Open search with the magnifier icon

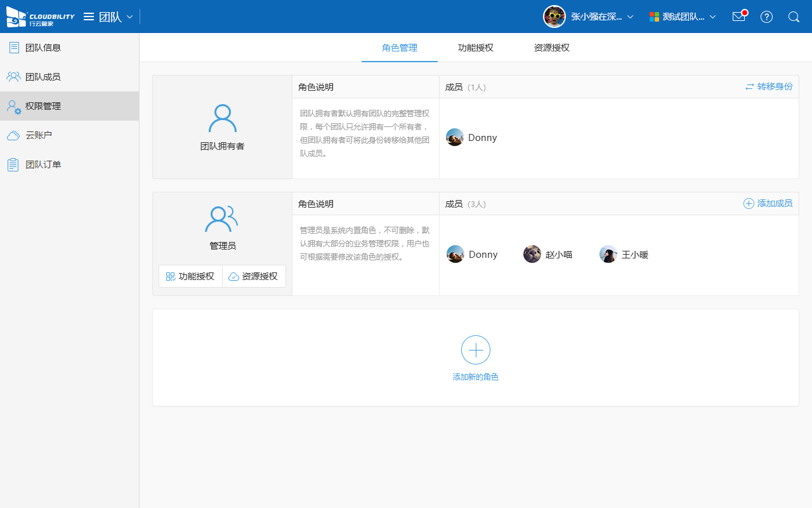(794, 17)
